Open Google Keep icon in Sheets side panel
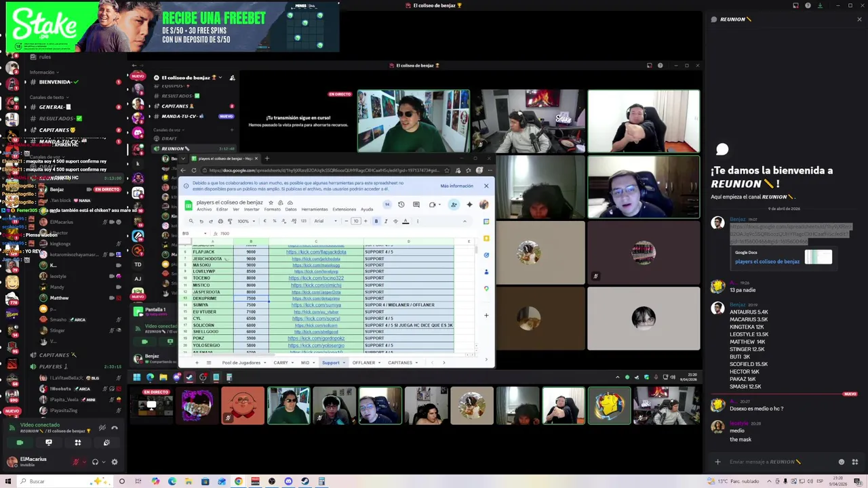This screenshot has height=488, width=868. pos(486,239)
